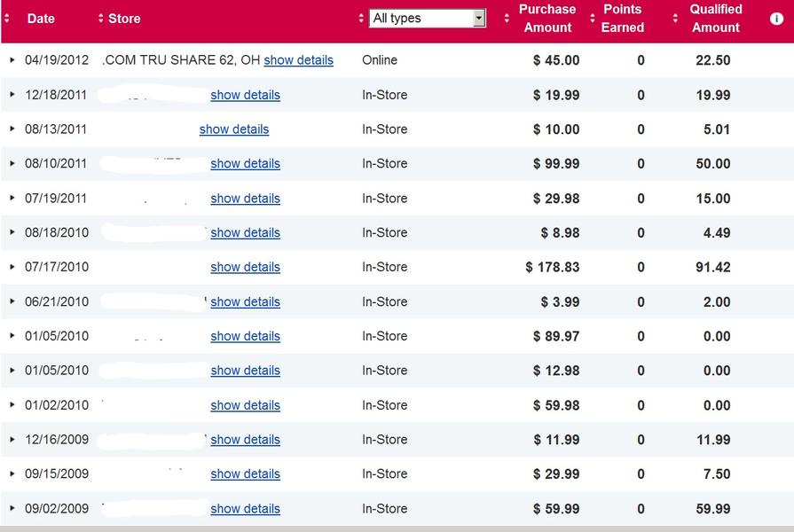This screenshot has height=532, width=794.
Task: Select the 4.49 qualified amount
Action: pyautogui.click(x=717, y=232)
